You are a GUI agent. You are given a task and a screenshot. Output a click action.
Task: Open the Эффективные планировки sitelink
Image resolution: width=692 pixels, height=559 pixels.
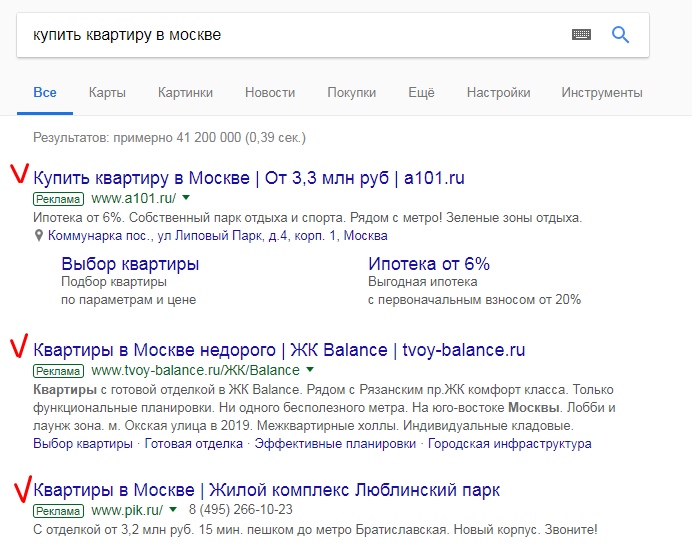pyautogui.click(x=335, y=443)
